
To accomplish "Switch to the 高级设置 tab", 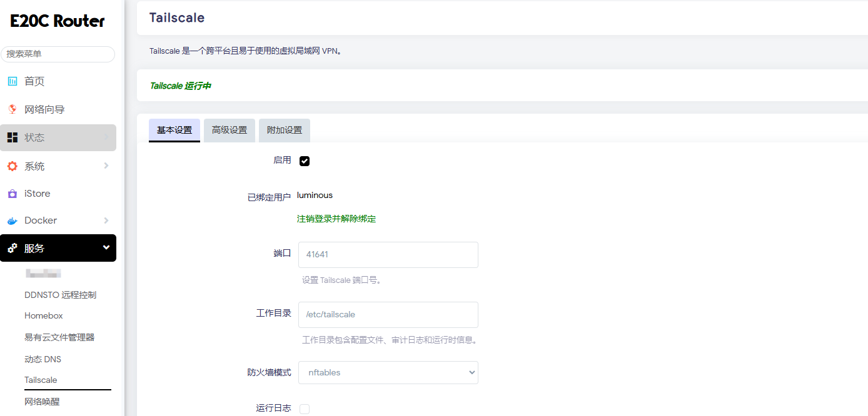I will pos(230,130).
